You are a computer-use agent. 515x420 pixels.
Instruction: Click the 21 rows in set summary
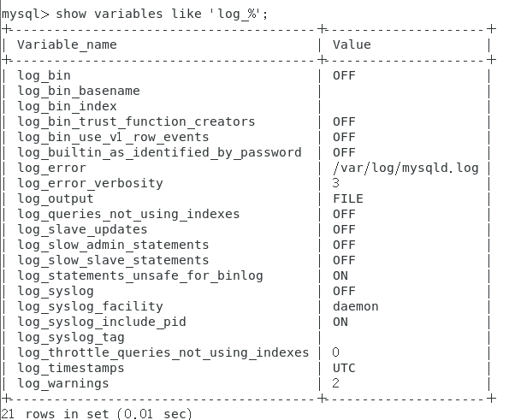pyautogui.click(x=97, y=414)
